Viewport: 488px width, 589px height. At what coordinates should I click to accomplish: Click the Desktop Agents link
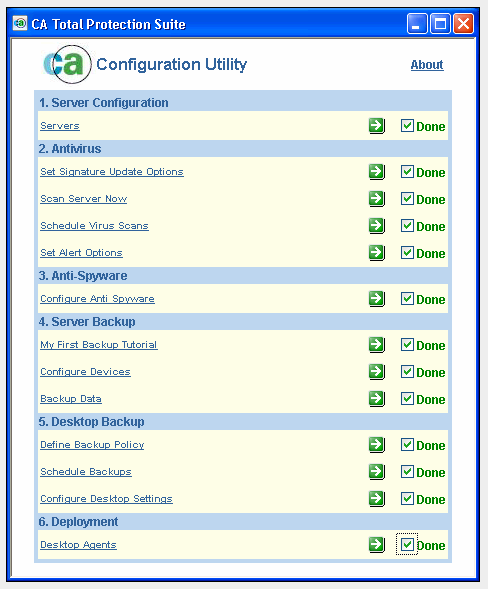(78, 545)
